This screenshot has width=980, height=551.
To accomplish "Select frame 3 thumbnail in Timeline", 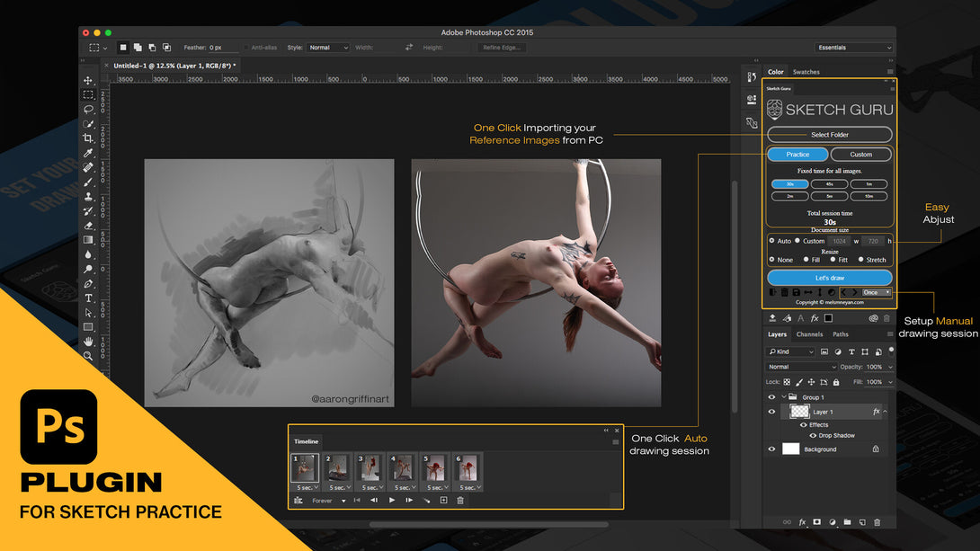I will 368,467.
